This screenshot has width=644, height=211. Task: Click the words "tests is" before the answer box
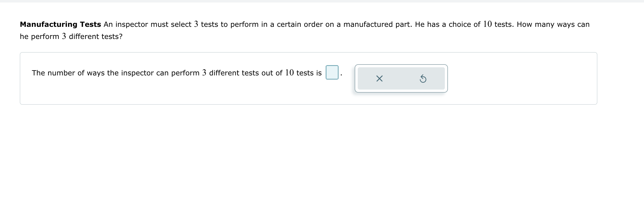[x=309, y=73]
